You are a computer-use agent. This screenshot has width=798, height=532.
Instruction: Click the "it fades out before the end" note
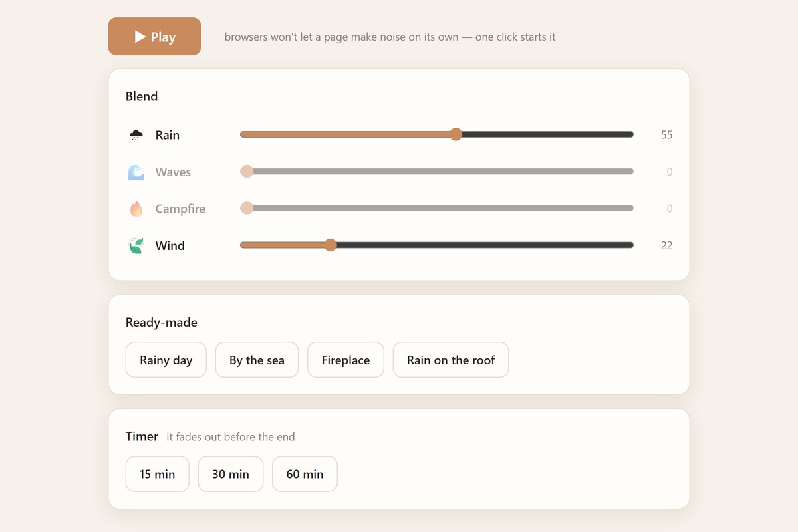click(231, 437)
